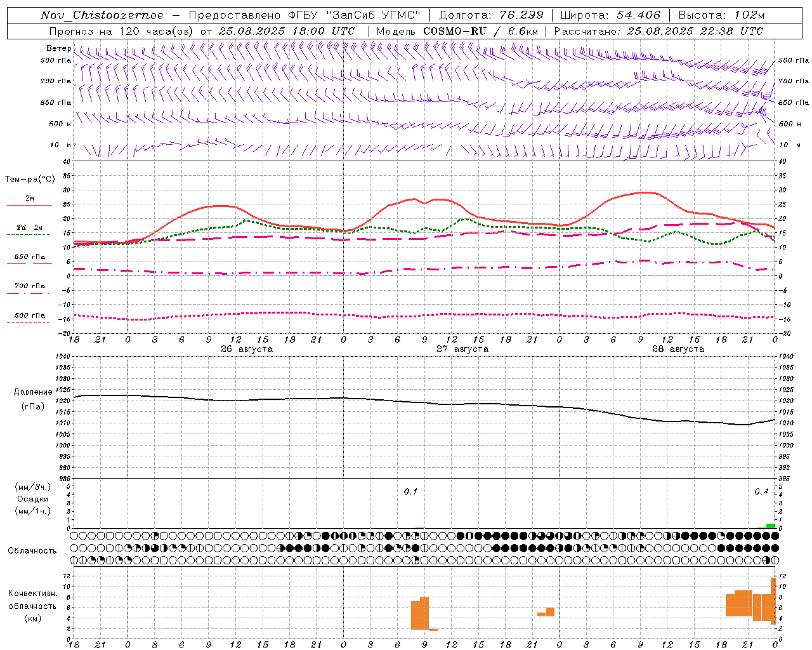Click the 985 pressure tick on the left axis
Screen dimensions: 812x650
(x=63, y=479)
